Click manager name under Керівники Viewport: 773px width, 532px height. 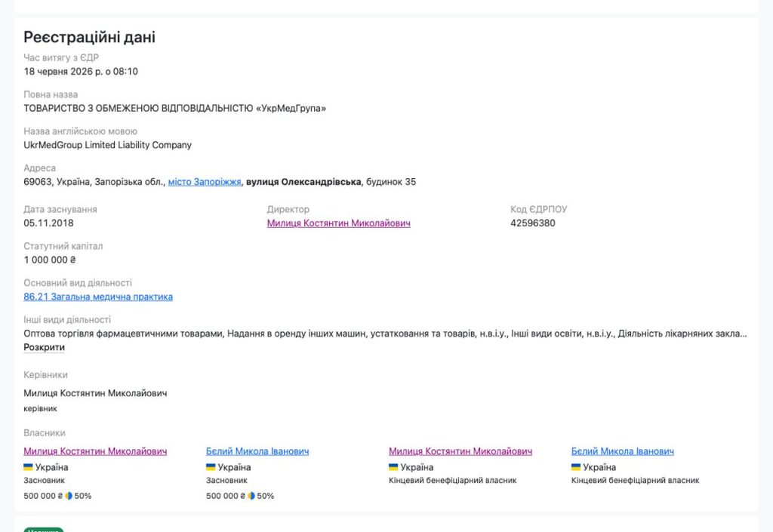[x=95, y=393]
